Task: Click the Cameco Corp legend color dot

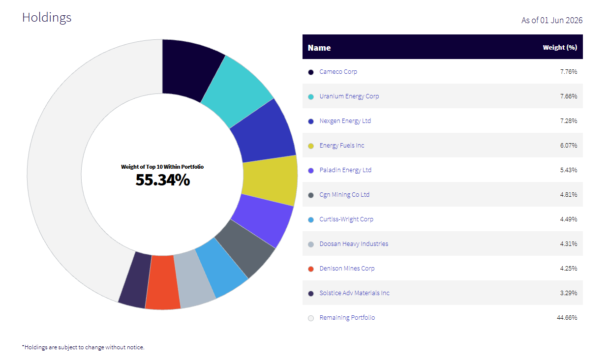Action: (311, 72)
